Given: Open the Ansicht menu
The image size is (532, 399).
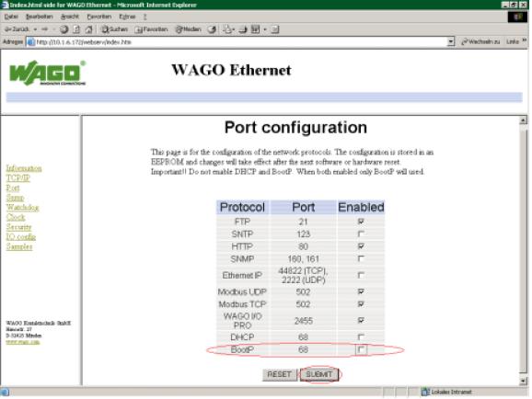Looking at the screenshot, I should [x=70, y=17].
